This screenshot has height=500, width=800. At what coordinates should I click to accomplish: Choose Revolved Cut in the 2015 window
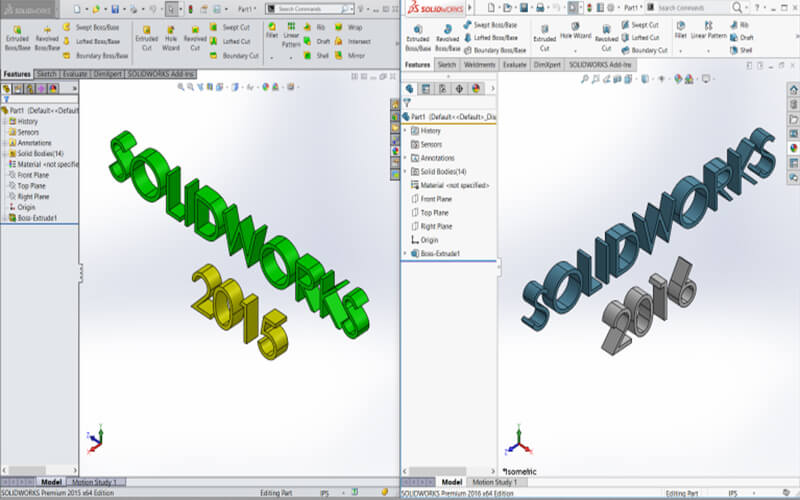[195, 38]
